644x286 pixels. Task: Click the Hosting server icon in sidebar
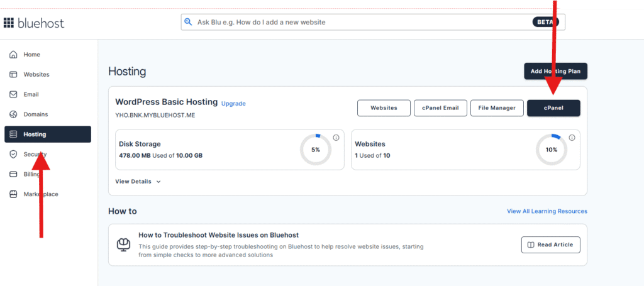13,134
